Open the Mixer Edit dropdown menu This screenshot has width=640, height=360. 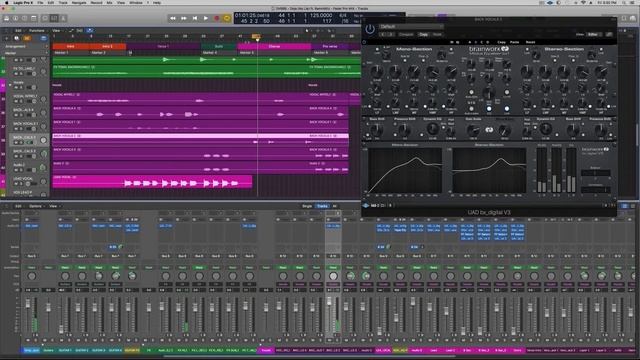click(19, 206)
